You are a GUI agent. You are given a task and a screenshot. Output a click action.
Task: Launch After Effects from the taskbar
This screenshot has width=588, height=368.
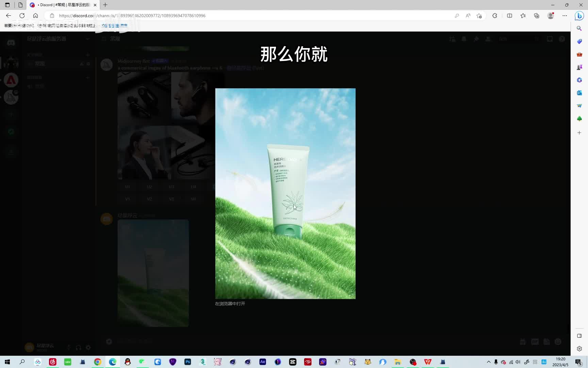tap(263, 362)
